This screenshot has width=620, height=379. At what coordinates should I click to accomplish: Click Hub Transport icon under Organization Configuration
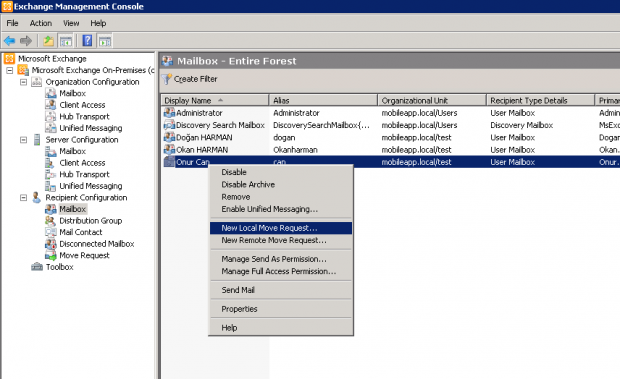(x=50, y=116)
